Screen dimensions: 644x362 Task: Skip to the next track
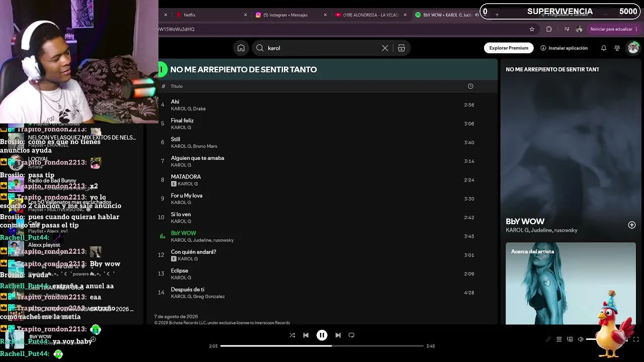click(x=338, y=335)
